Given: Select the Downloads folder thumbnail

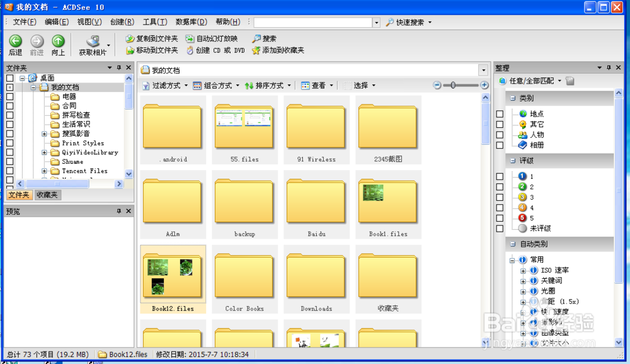Looking at the screenshot, I should (x=316, y=279).
